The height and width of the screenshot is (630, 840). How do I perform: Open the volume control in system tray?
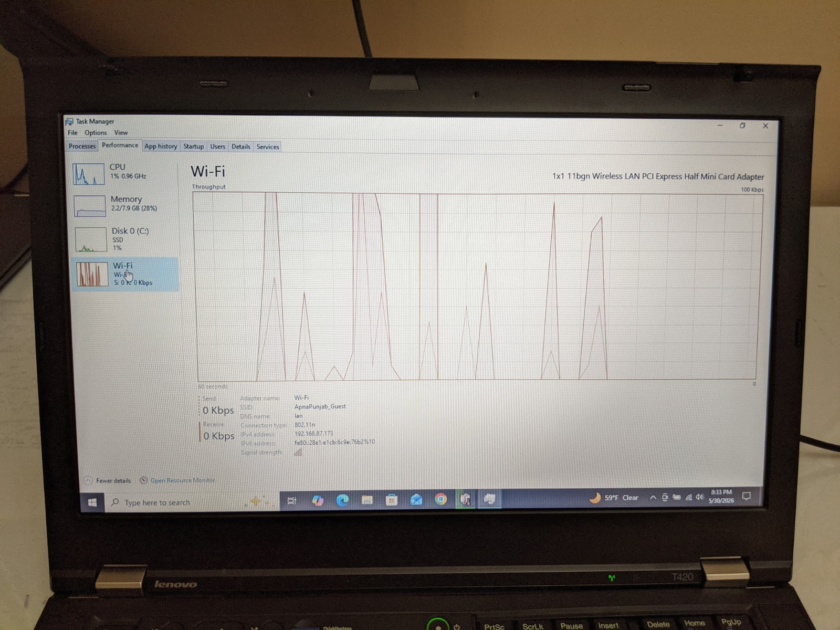[x=699, y=497]
